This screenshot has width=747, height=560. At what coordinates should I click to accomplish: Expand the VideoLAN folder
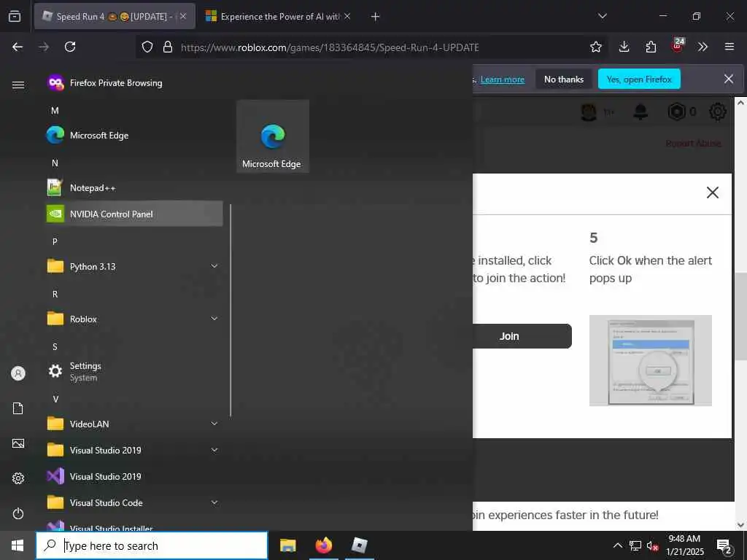pos(133,424)
